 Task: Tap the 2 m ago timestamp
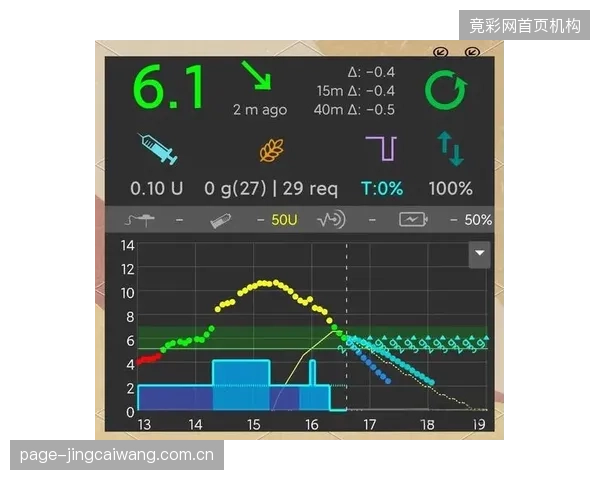click(260, 110)
